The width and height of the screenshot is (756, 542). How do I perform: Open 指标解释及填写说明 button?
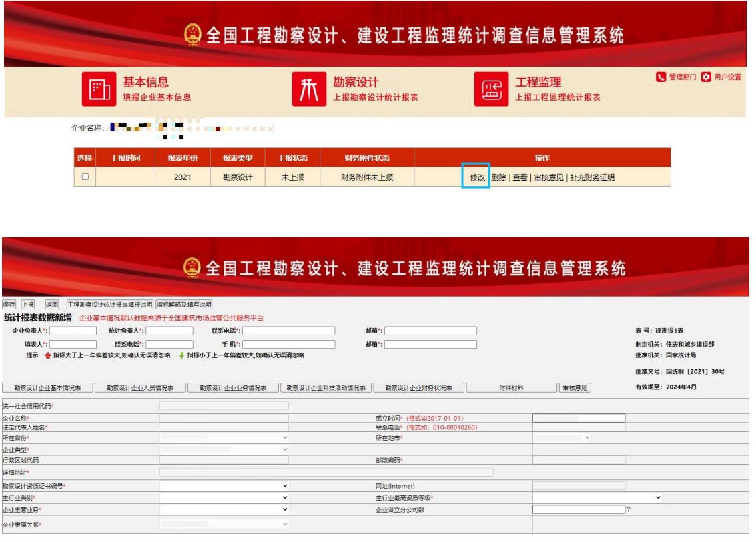[183, 304]
